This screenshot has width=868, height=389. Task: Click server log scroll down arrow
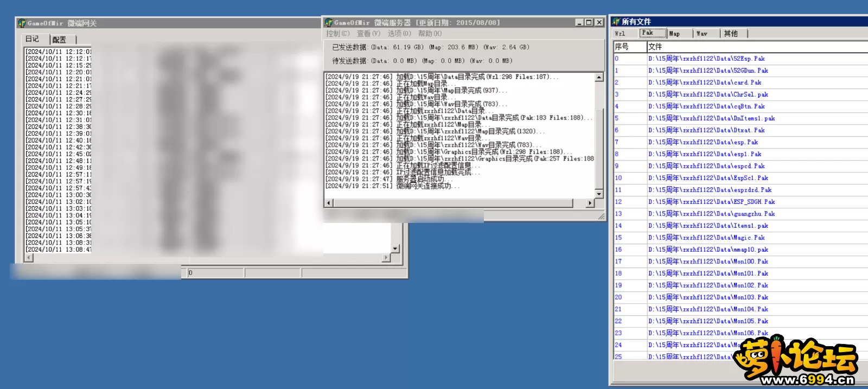click(599, 194)
